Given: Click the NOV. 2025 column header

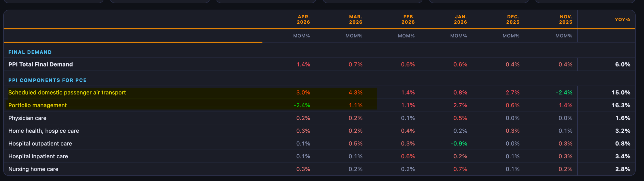Looking at the screenshot, I should 566,19.
